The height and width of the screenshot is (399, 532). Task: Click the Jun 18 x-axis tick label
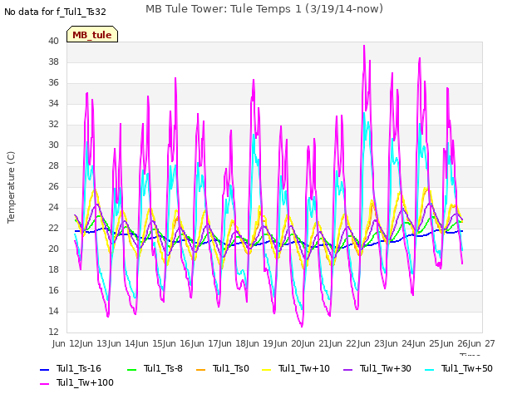[234, 343]
